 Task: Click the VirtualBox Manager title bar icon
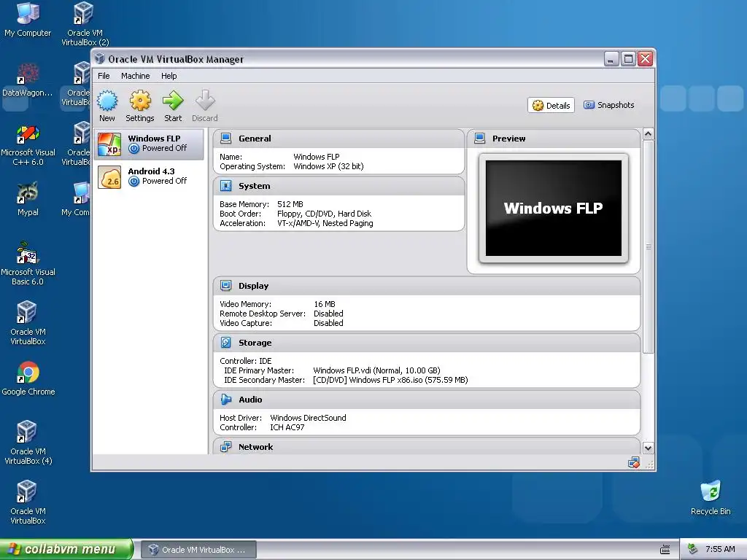click(99, 58)
